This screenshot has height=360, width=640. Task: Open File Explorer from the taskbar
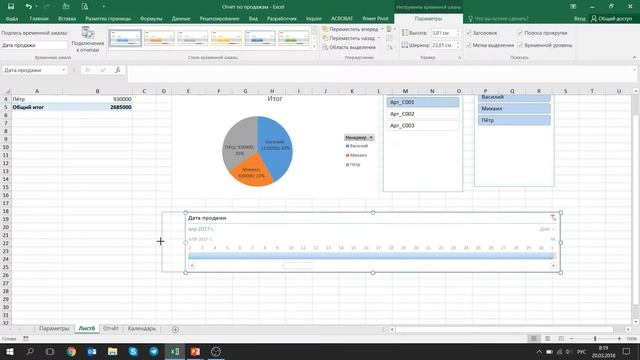coord(113,351)
